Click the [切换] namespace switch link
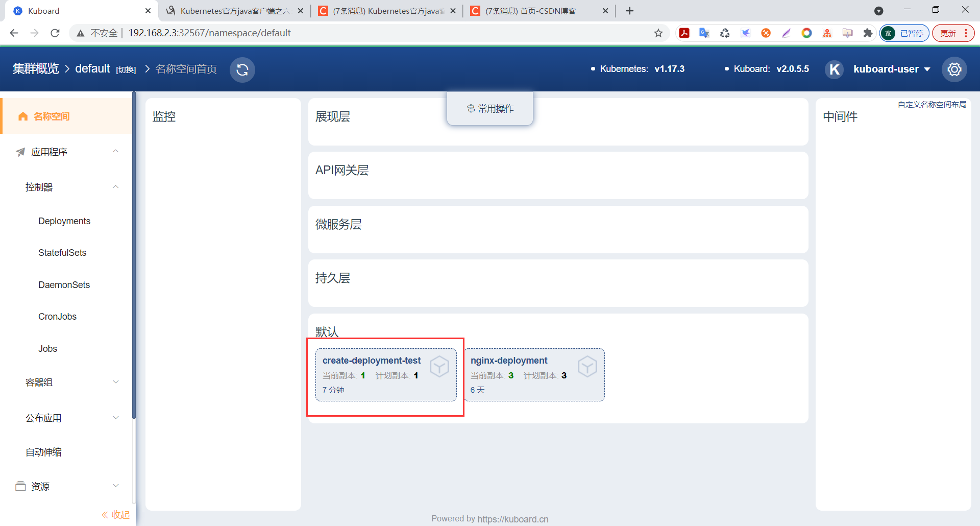980x526 pixels. click(x=126, y=70)
